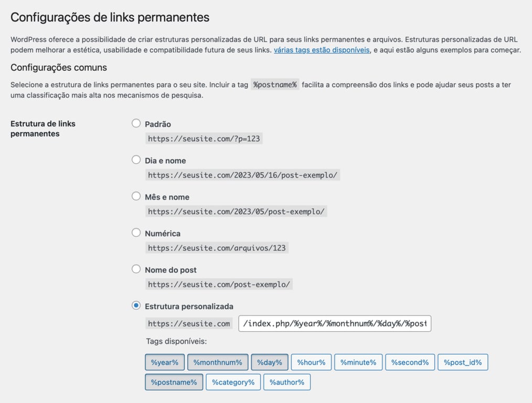Enable the Numérica permalink option
The image size is (532, 403).
136,234
